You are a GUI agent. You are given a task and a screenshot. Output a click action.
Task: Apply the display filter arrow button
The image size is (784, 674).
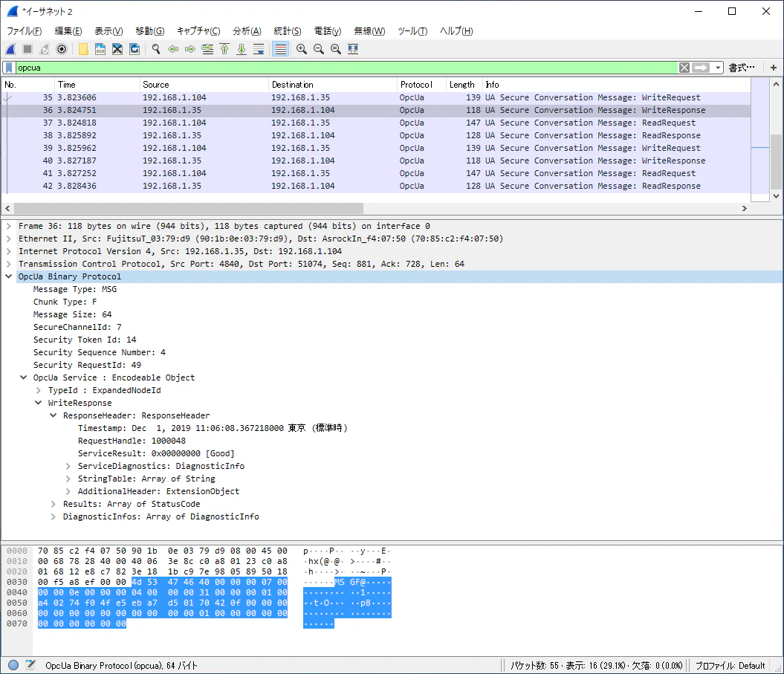[x=701, y=68]
